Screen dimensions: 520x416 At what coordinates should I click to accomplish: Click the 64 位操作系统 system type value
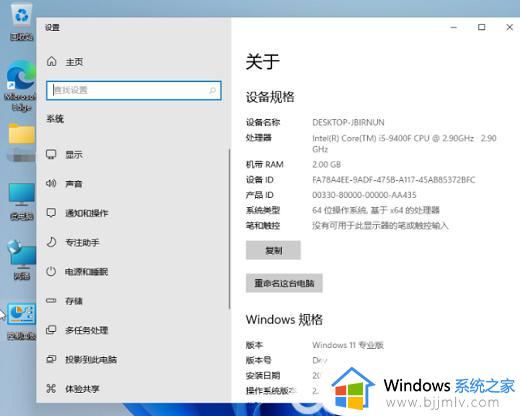click(x=376, y=210)
